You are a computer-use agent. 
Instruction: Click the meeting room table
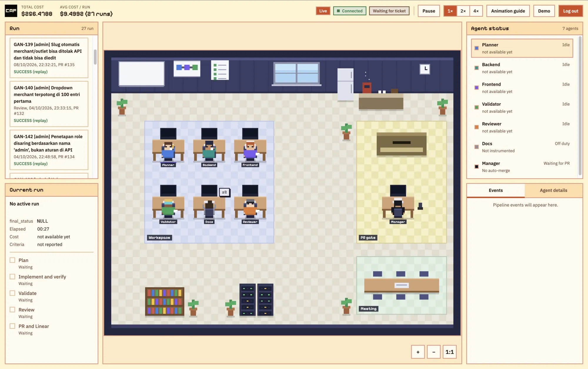pos(402,285)
